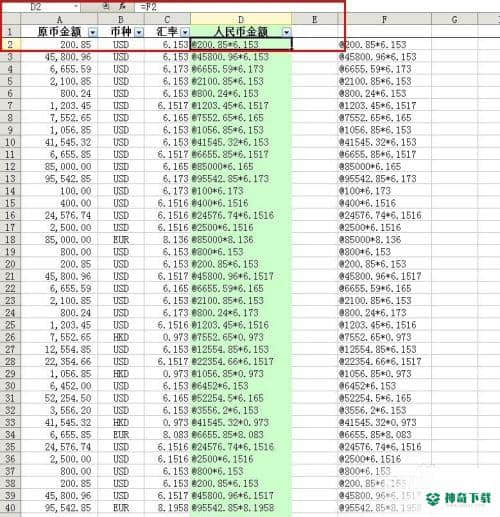Select column A header
500x517 pixels.
(x=59, y=19)
